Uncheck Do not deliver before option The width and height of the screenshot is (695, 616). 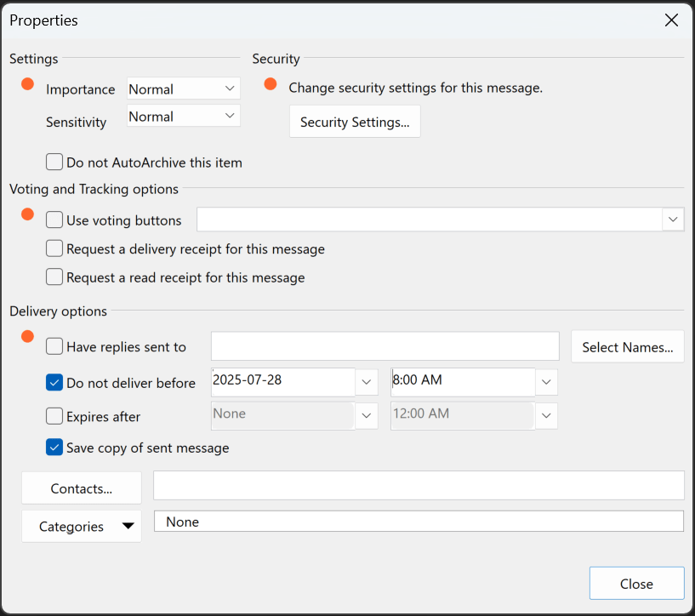pyautogui.click(x=54, y=383)
